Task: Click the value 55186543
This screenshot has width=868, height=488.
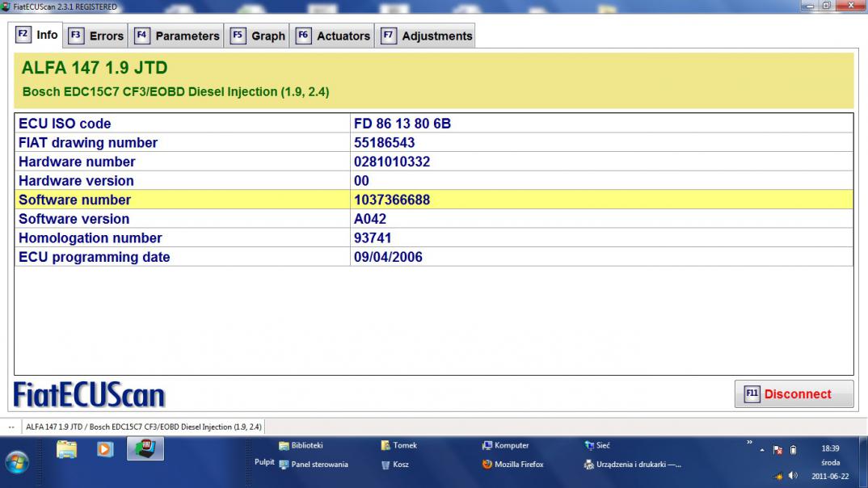Action: (384, 143)
